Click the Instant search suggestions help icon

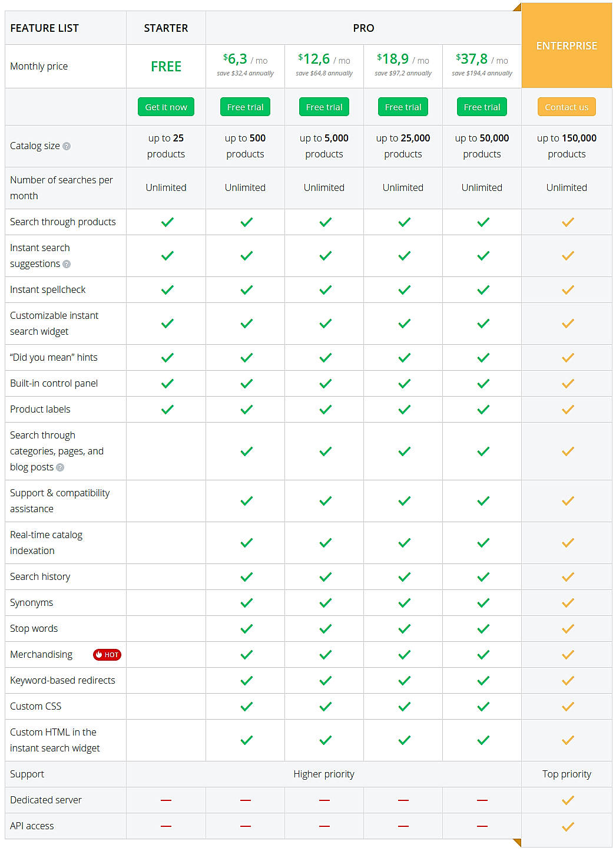coord(65,265)
